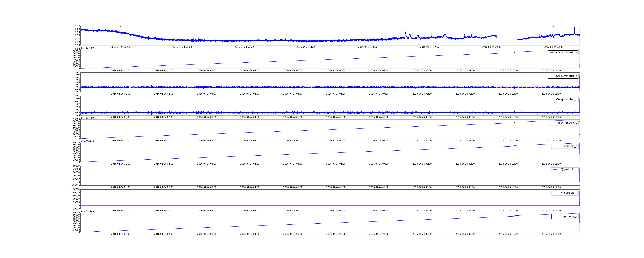Screen dimensions: 644x258
Task: Click 09:00 tick label below periodic_v plot
Action: [x=465, y=234]
